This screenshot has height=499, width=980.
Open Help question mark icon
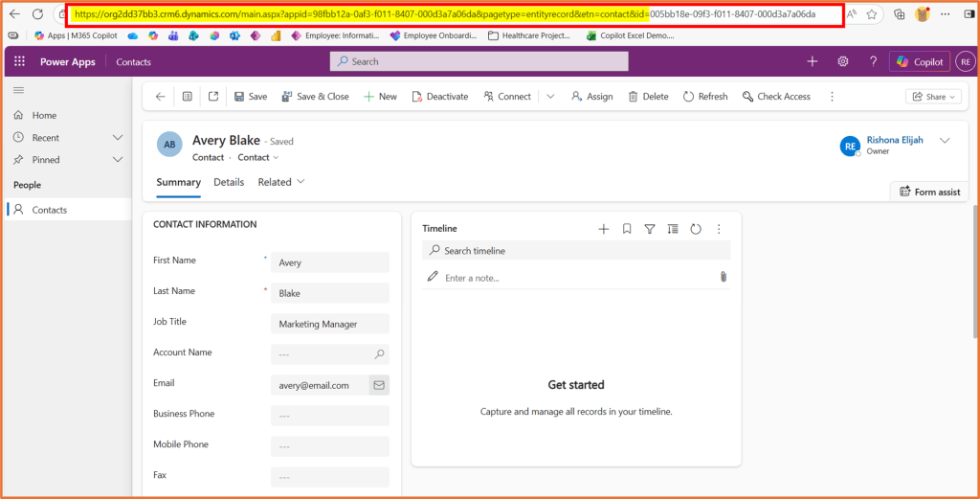[x=873, y=61]
